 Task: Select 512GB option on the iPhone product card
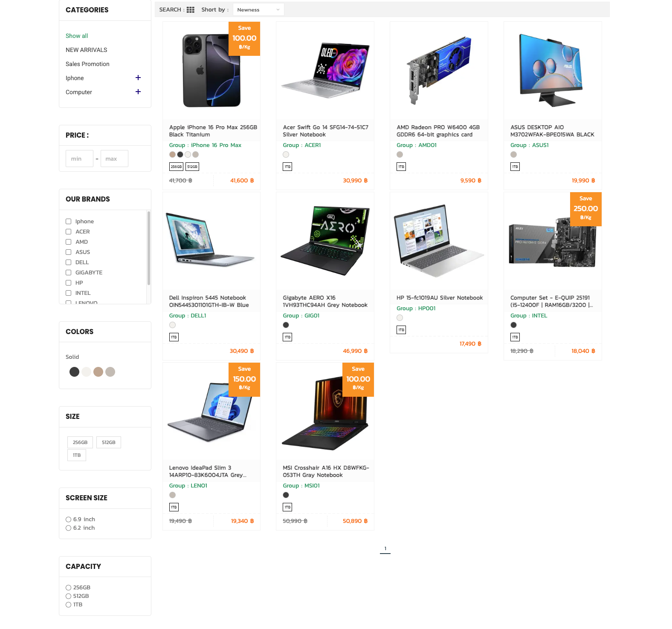pos(192,167)
